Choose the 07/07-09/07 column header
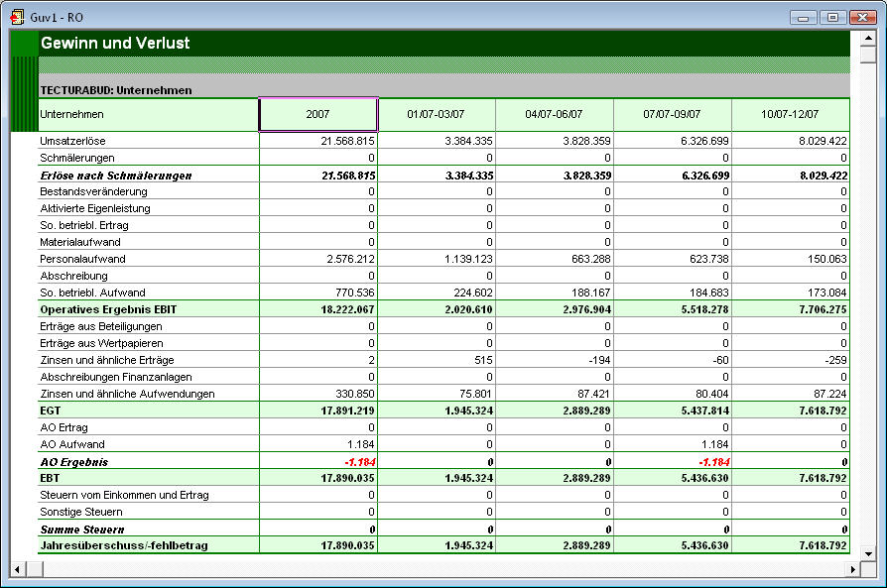The width and height of the screenshot is (887, 588). [x=672, y=115]
